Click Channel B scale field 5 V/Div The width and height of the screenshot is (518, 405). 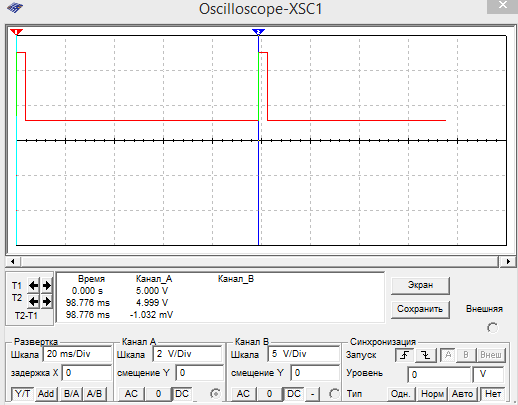click(x=303, y=354)
